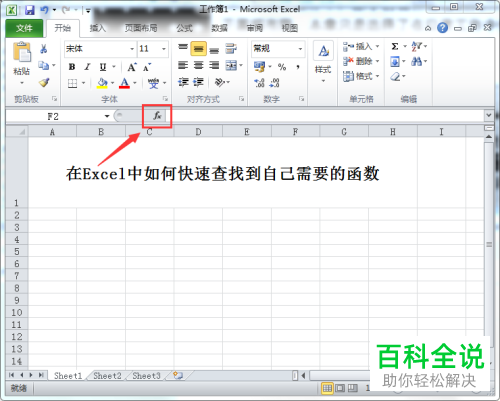Click the Cut scissors icon
Viewport: 500px width, 401px height.
pos(43,49)
